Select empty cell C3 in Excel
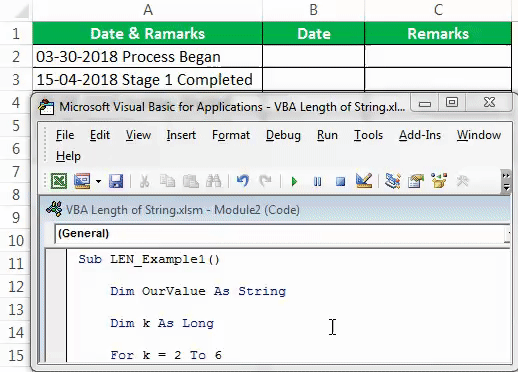 tap(438, 79)
